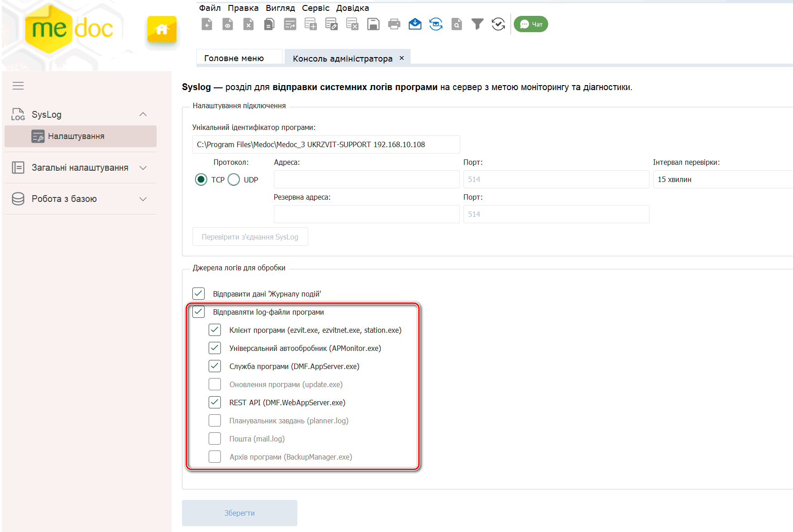Click the blue receive mail envelope icon
The height and width of the screenshot is (532, 793).
[415, 24]
